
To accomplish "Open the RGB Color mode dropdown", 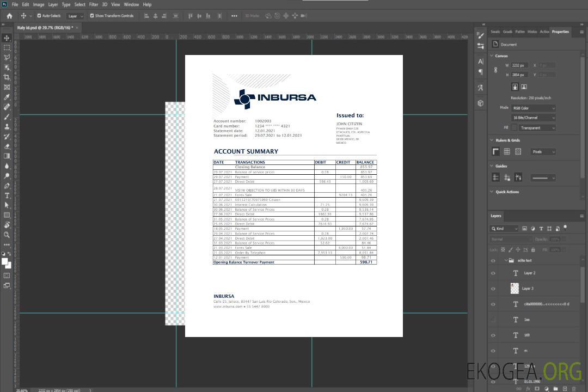I will (534, 108).
